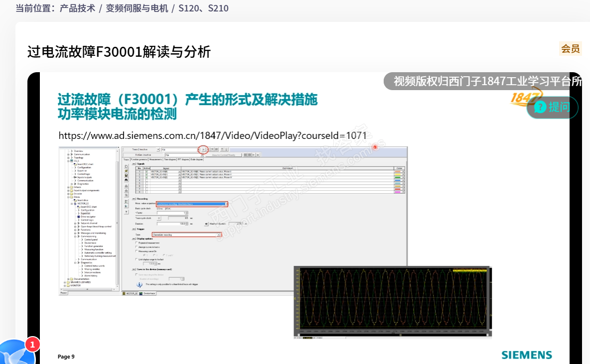This screenshot has height=364, width=590.
Task: Enable Limit display range to the last checkbox
Action: coord(137,259)
